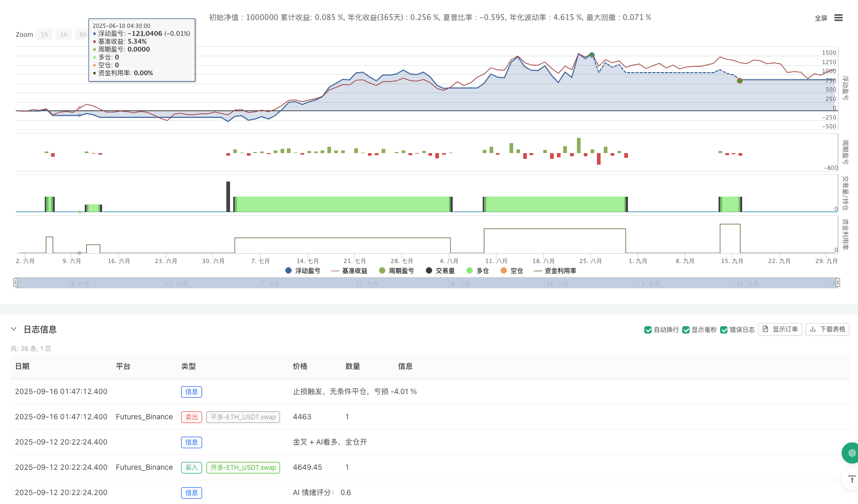Screen dimensions: 858x504
Task: Click the 卖出 tag on the 平多 row
Action: [x=191, y=417]
